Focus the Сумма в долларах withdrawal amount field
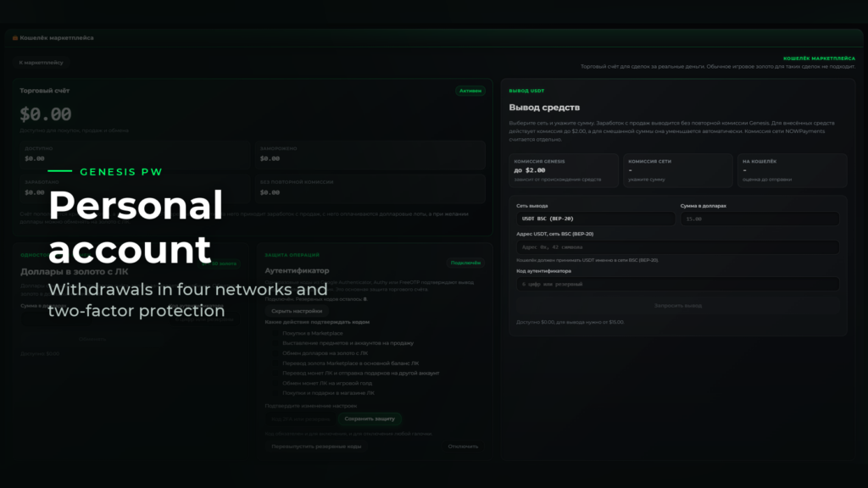Viewport: 868px width, 488px height. coord(759,219)
